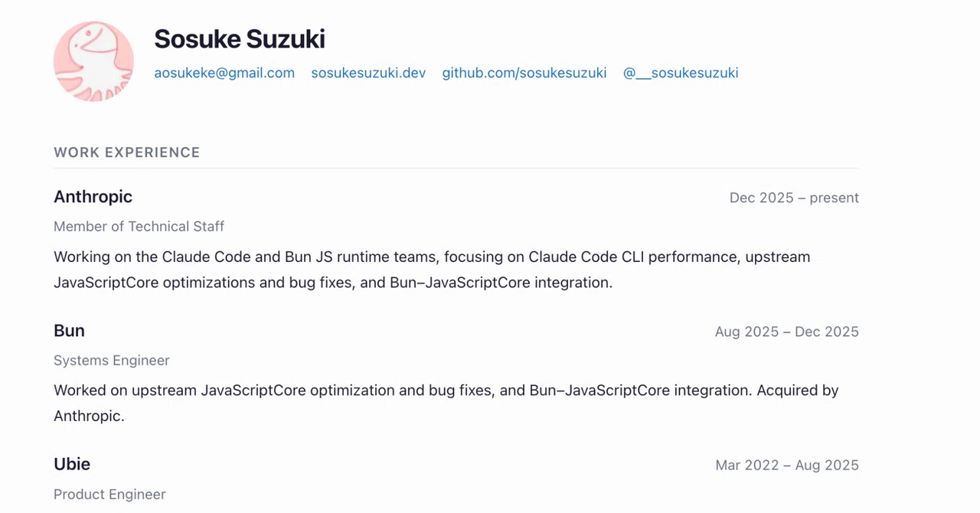Click the Bun company heading

69,331
